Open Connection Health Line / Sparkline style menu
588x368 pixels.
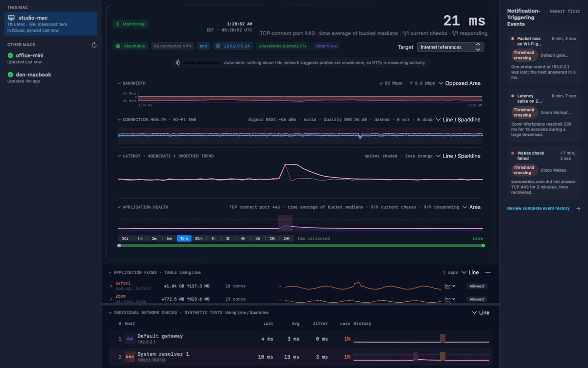[458, 120]
